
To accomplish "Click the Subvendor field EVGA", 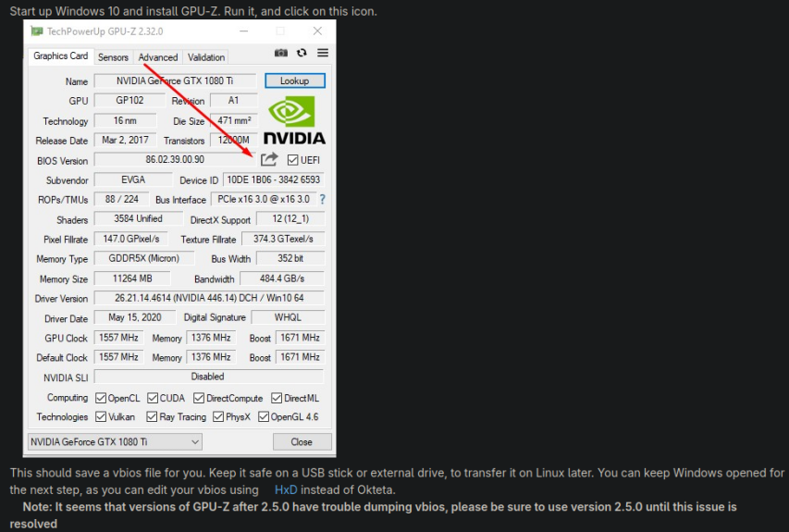I will click(x=133, y=179).
